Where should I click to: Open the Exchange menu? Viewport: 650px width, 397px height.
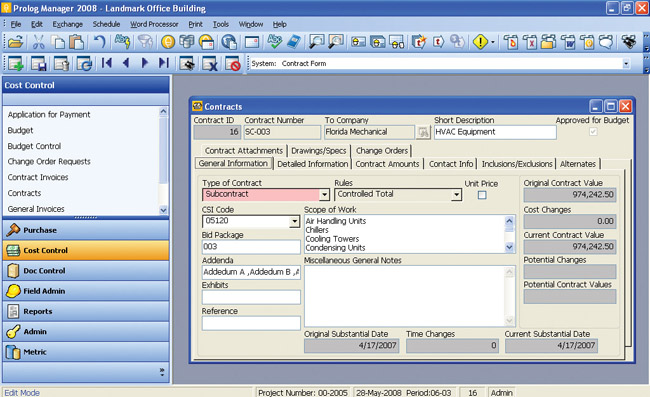tap(68, 24)
